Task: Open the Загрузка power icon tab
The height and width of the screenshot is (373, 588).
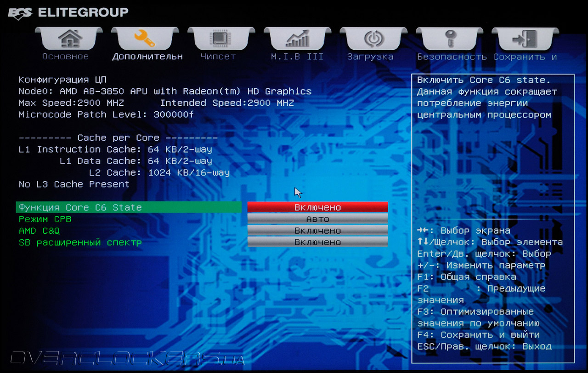Action: point(373,39)
